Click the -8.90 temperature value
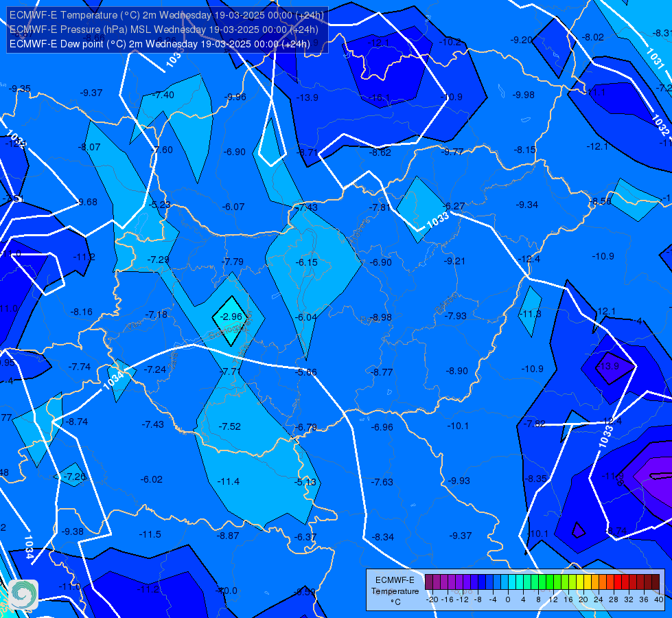 coord(456,371)
